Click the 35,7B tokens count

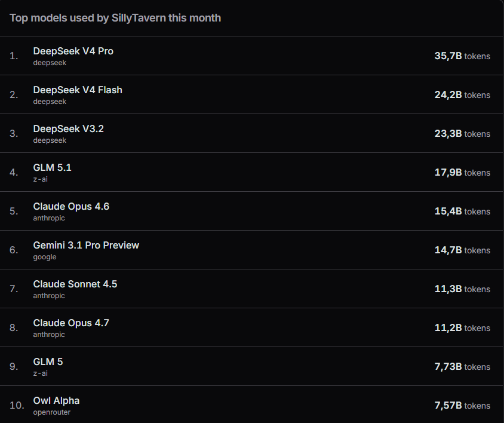point(462,56)
